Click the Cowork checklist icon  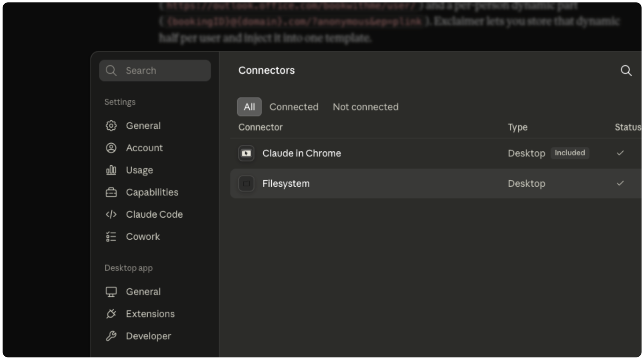tap(111, 237)
